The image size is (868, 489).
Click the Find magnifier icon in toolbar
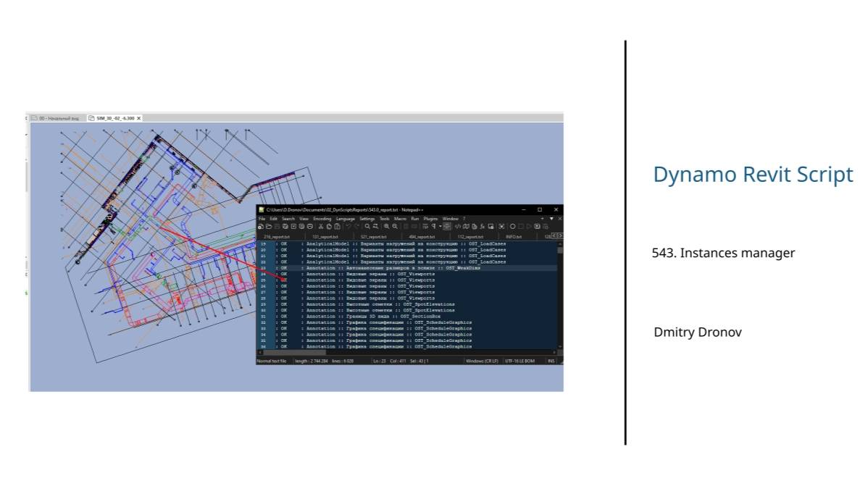click(367, 227)
